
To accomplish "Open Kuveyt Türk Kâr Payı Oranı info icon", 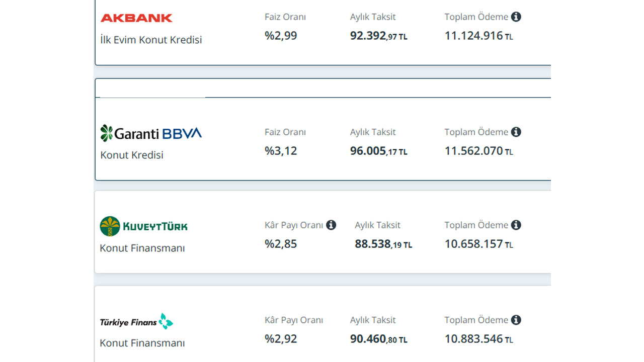I will click(331, 225).
